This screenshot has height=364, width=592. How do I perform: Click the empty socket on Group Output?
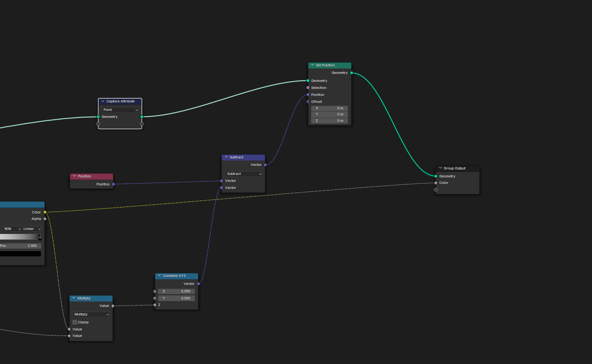click(x=436, y=189)
